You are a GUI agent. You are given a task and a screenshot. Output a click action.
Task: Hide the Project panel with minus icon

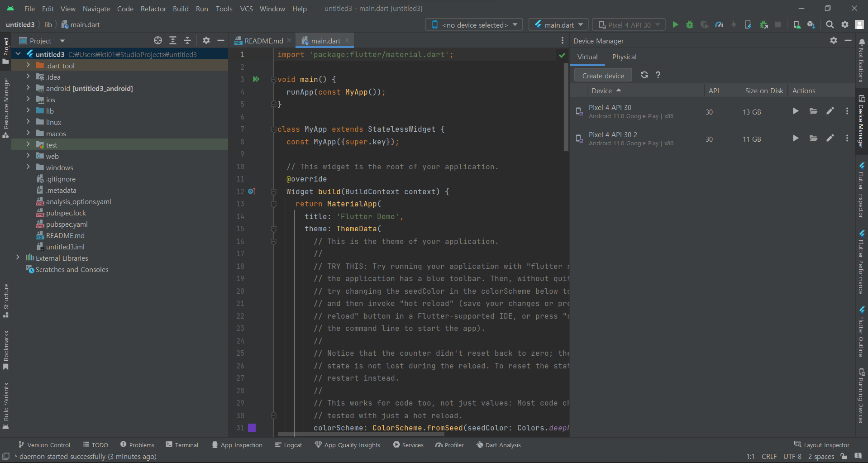click(221, 41)
